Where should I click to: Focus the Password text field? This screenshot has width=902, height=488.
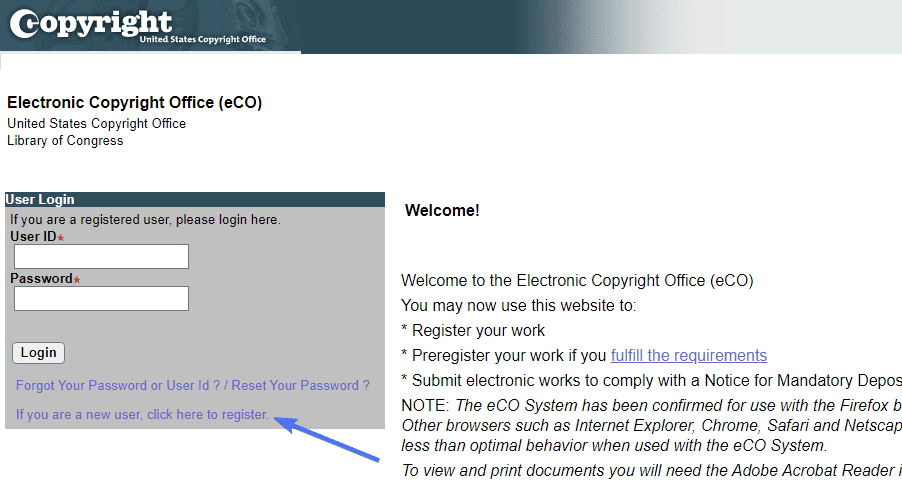point(101,299)
